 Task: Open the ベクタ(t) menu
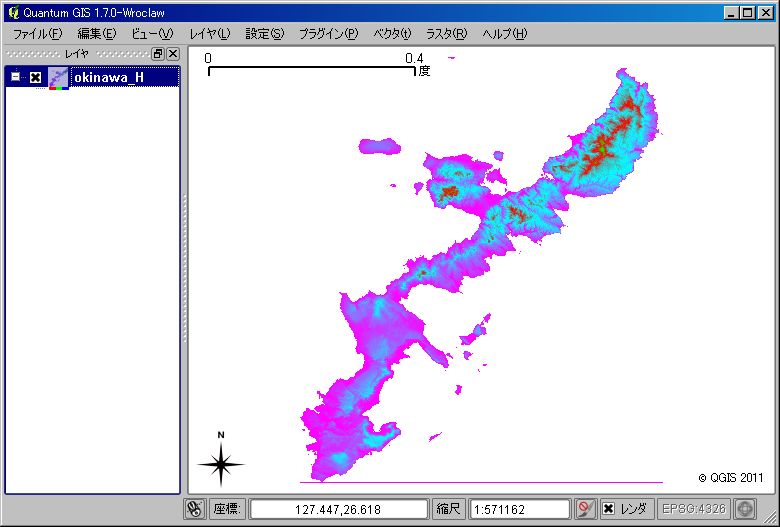pyautogui.click(x=392, y=34)
